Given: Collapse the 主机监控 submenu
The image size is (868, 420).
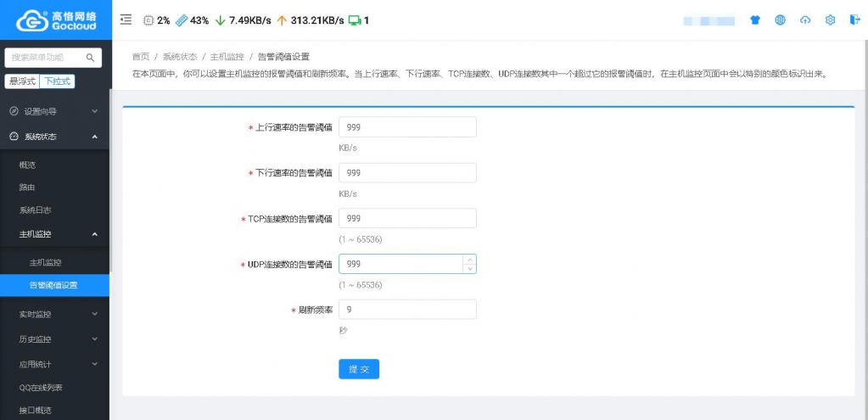Looking at the screenshot, I should 55,234.
